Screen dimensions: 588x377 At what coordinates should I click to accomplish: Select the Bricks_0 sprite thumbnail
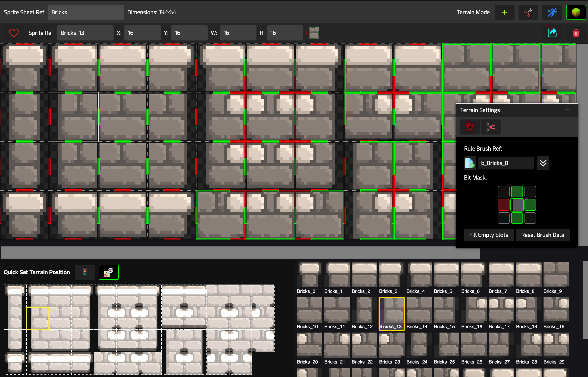click(x=309, y=274)
